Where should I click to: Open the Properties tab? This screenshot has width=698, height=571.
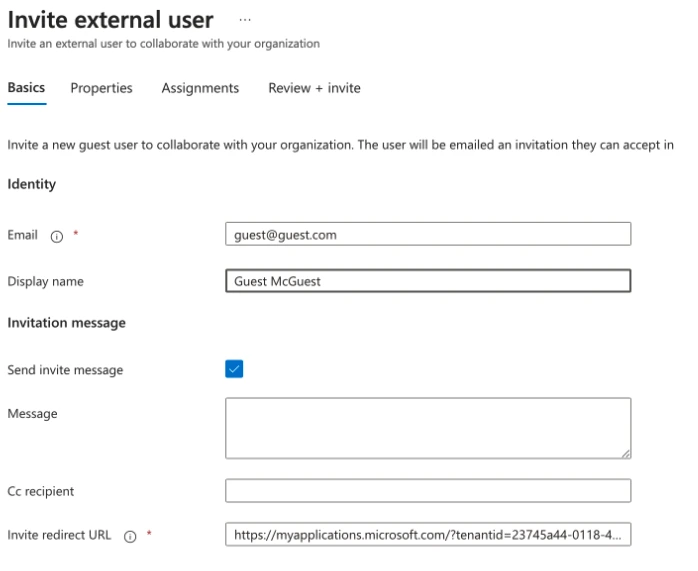coord(101,88)
